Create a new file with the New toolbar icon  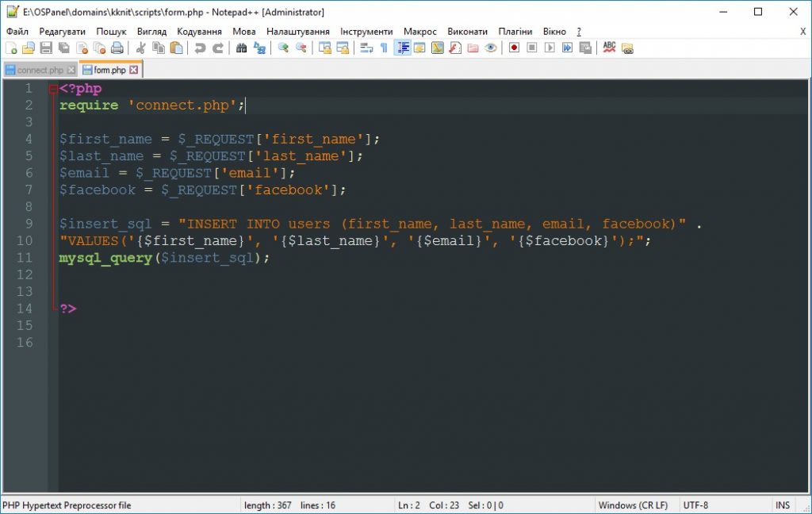[x=11, y=48]
